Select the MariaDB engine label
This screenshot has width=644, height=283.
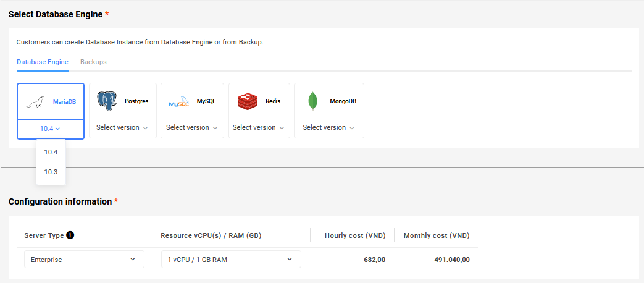pyautogui.click(x=64, y=101)
